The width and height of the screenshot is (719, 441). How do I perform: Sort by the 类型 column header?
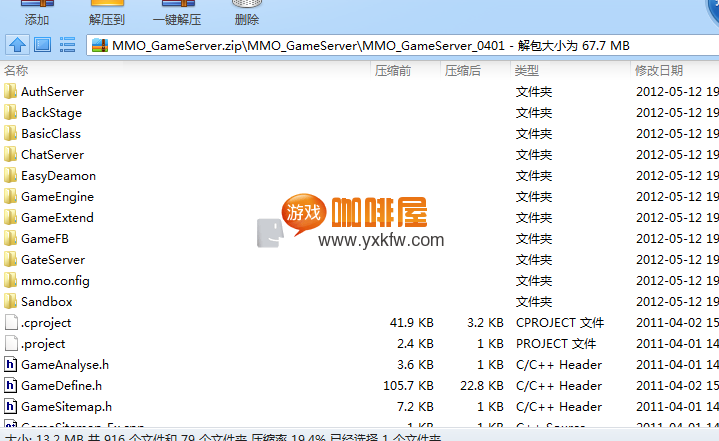coord(527,70)
